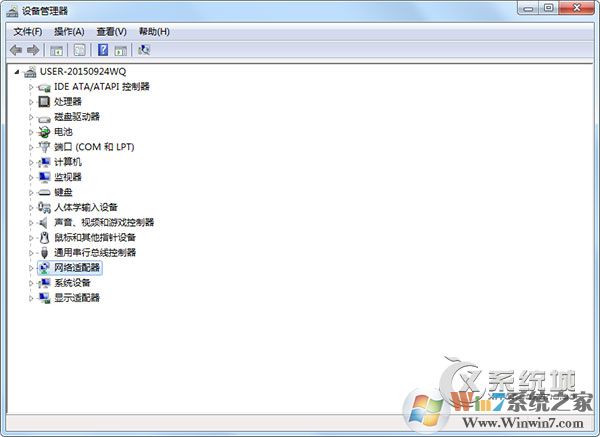
Task: Expand the IDE ATA/ATAPI 控制器 node arrow
Action: [x=31, y=87]
